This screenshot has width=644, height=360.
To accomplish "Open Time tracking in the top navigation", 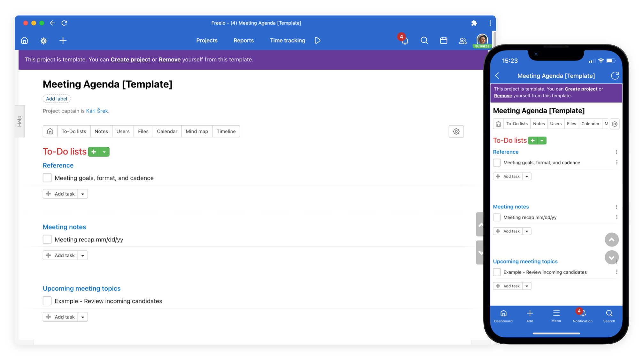I will [x=287, y=41].
